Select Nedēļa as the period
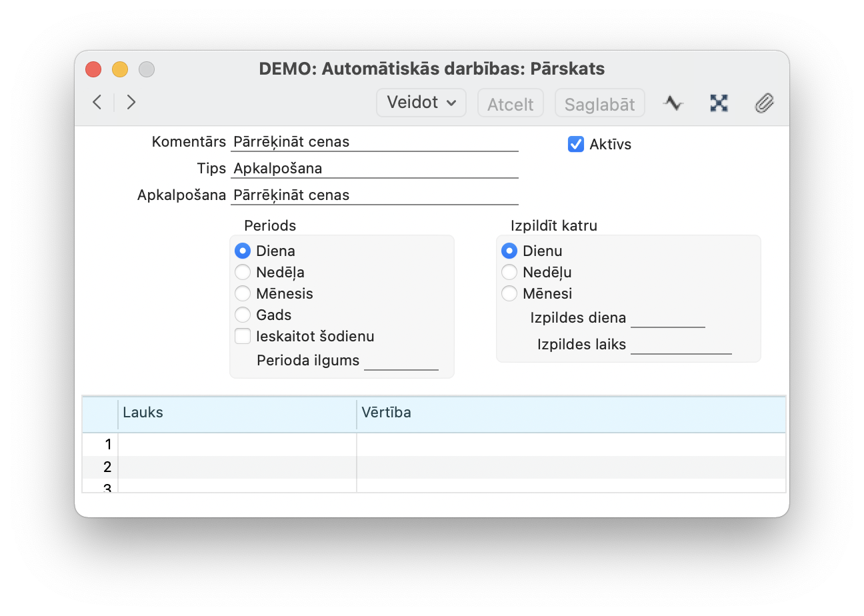 (243, 272)
